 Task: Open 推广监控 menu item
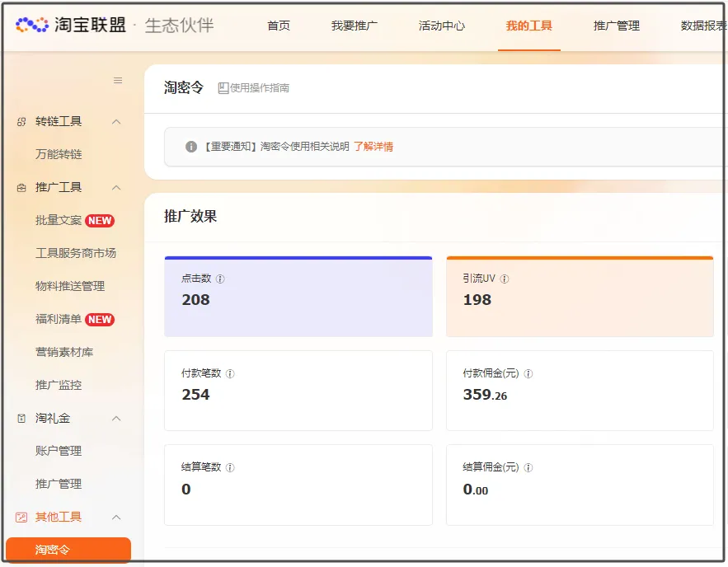click(59, 385)
